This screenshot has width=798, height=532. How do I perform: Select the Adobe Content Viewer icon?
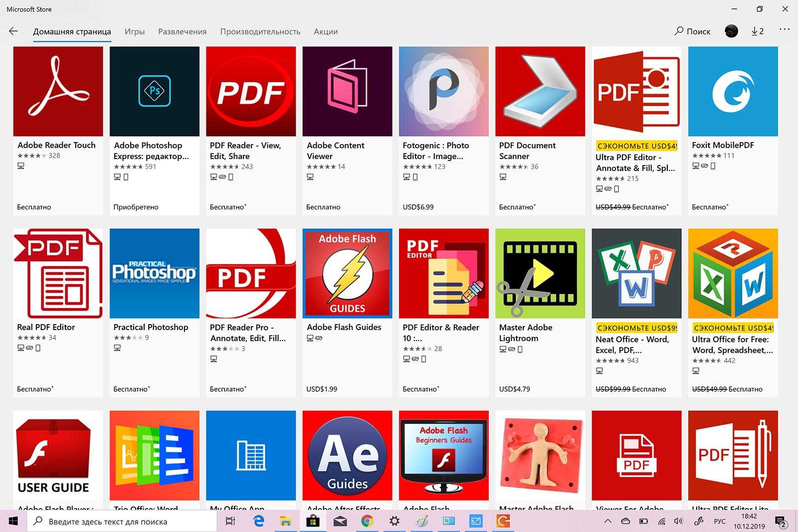point(347,91)
